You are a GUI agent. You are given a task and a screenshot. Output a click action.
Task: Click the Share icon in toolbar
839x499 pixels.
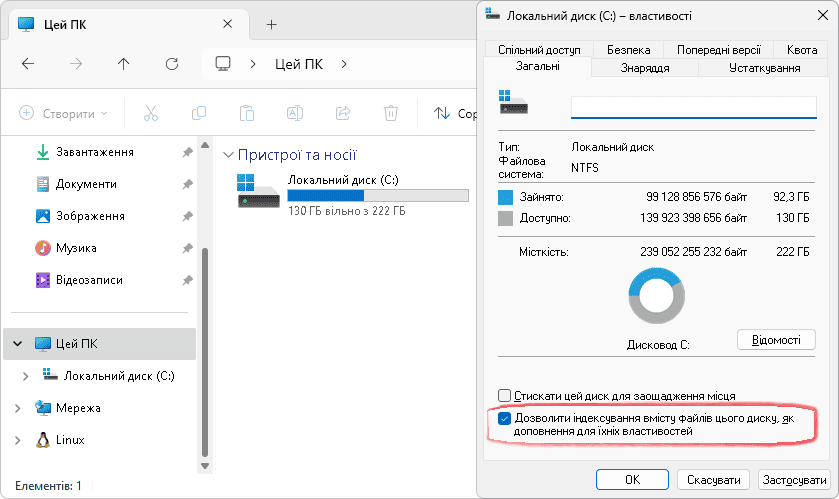click(x=343, y=113)
